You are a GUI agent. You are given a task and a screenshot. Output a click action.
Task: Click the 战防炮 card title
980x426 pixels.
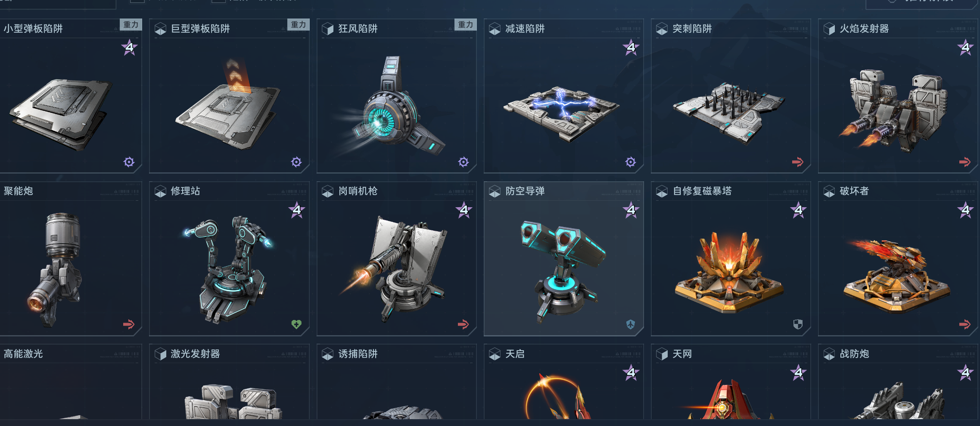click(854, 354)
